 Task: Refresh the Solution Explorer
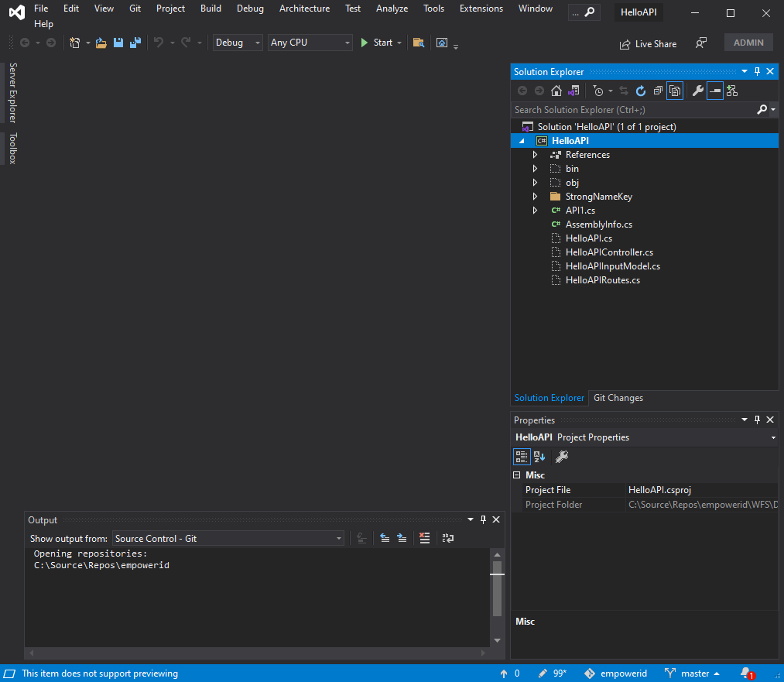[x=641, y=91]
